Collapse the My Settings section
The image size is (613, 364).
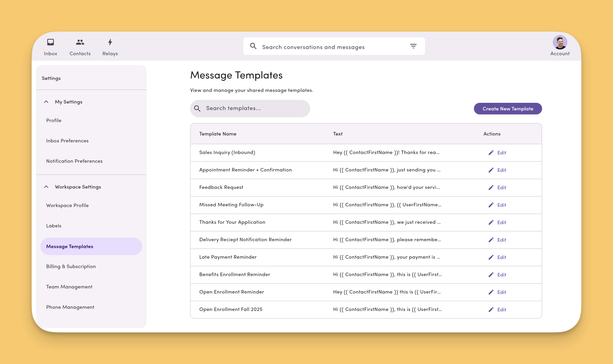(46, 102)
